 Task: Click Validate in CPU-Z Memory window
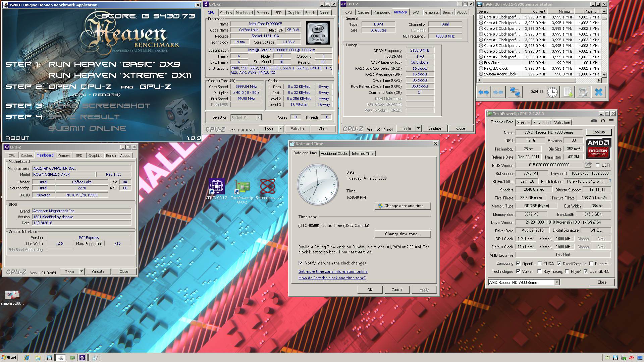coord(435,128)
